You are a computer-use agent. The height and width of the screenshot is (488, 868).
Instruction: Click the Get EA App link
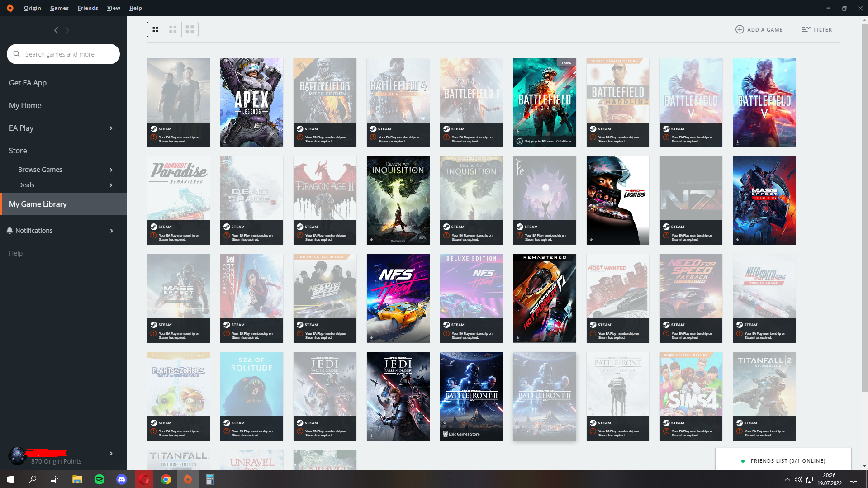(x=28, y=83)
